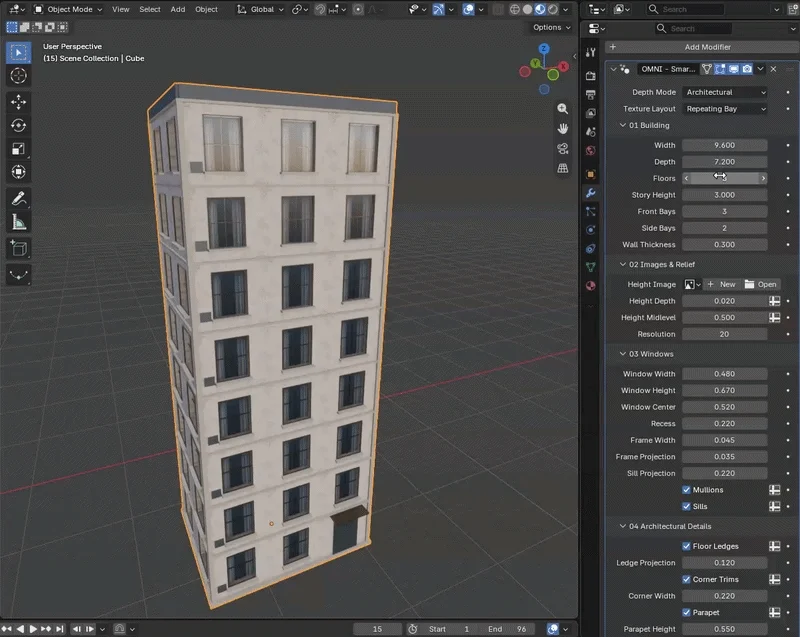
Task: Select the Select Box tool
Action: pos(18,53)
